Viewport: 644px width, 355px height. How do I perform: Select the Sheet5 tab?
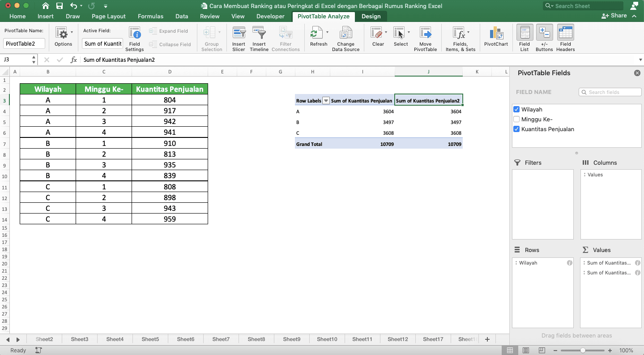click(150, 339)
